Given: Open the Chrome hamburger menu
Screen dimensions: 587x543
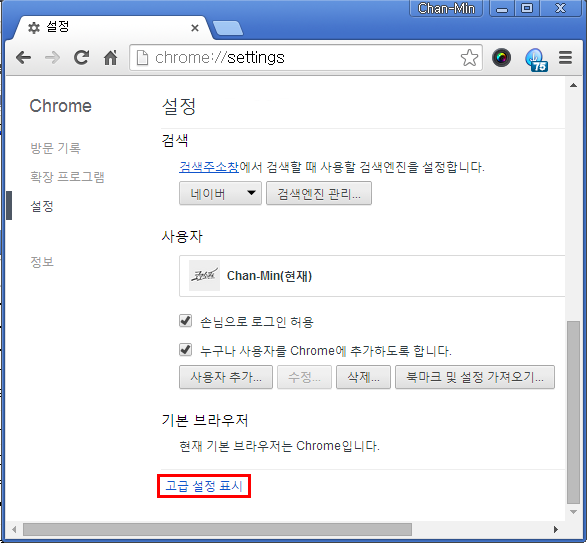Looking at the screenshot, I should tap(565, 58).
